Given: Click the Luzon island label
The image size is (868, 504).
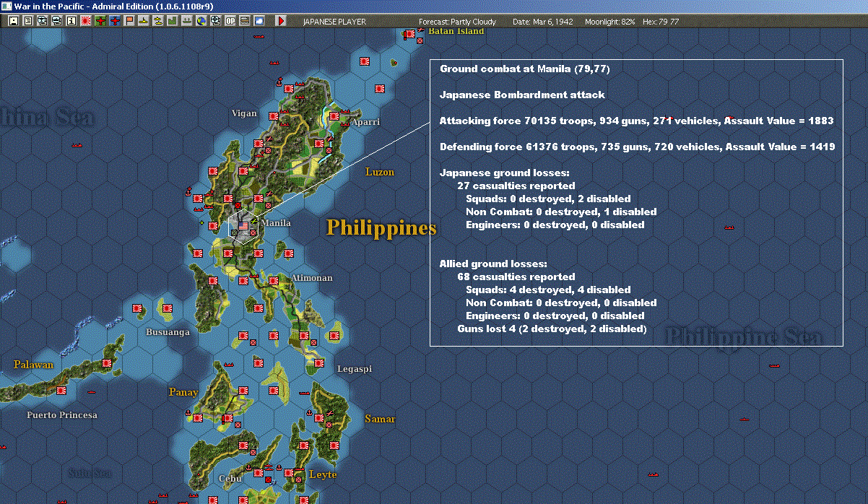Looking at the screenshot, I should 380,172.
